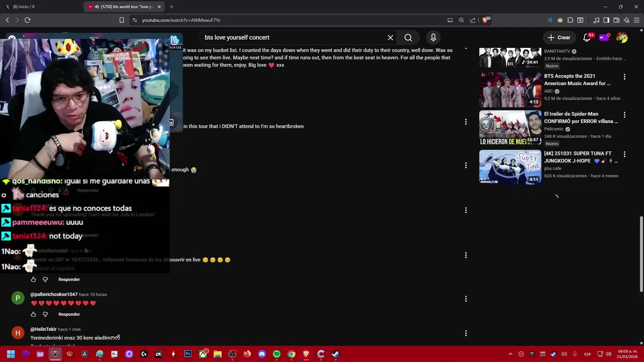This screenshot has width=644, height=362.
Task: Open YouTube notifications bell
Action: tap(587, 38)
